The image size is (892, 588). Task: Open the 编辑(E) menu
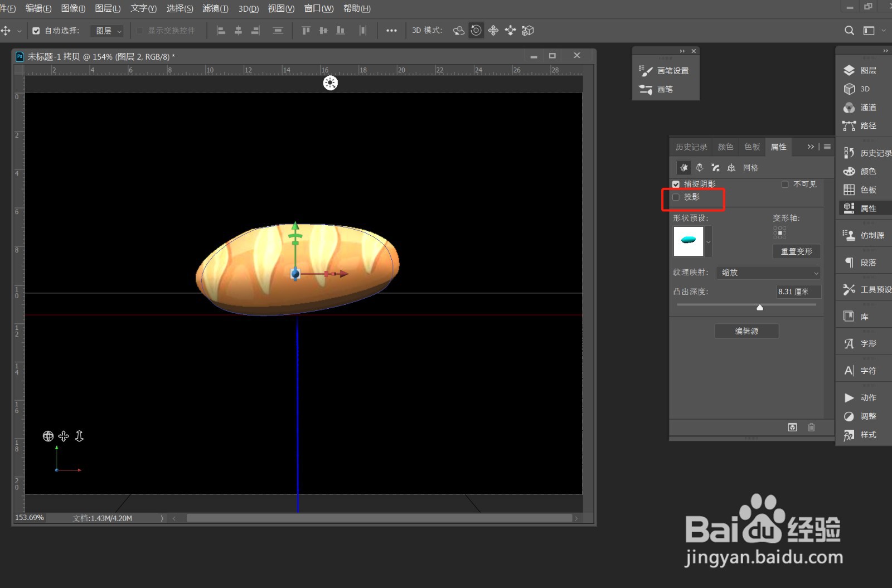click(38, 8)
